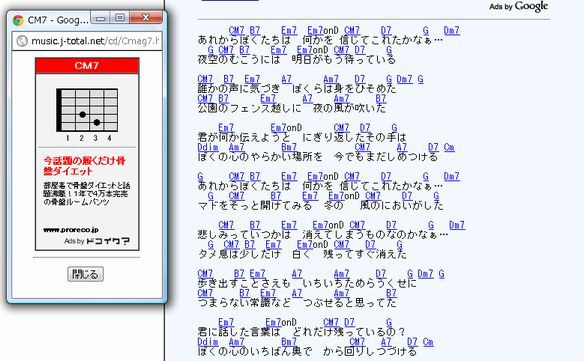The height and width of the screenshot is (361, 584).
Task: Click the first CM7 chord in first line
Action: pyautogui.click(x=237, y=30)
